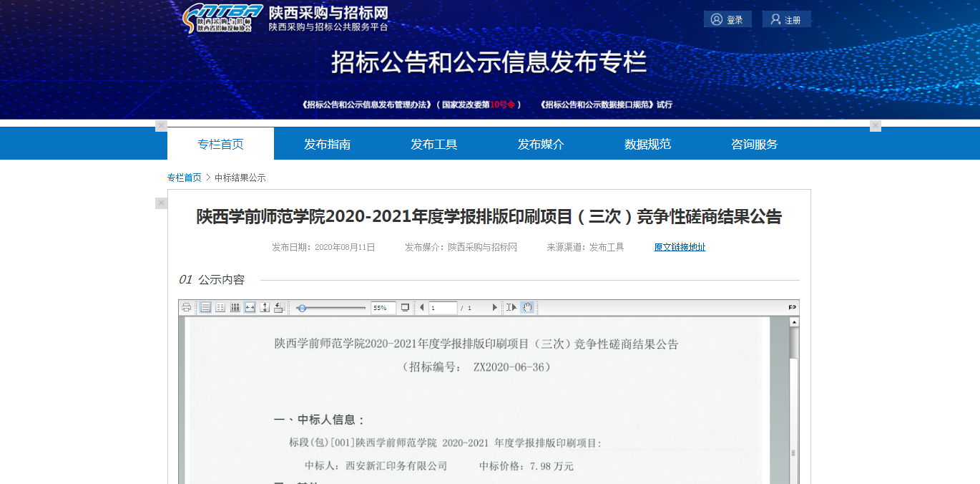The image size is (980, 484).
Task: Click the print icon in PDF toolbar
Action: (187, 308)
